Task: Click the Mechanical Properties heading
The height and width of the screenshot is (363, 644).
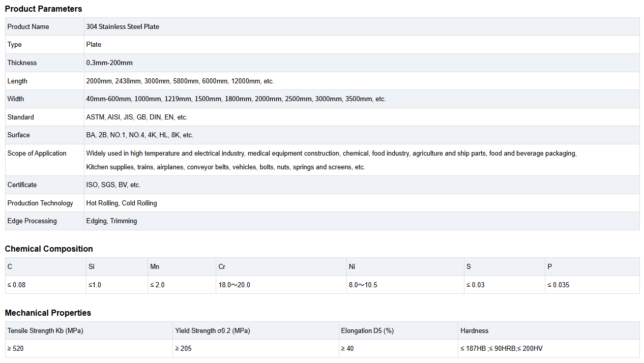Action: [48, 313]
